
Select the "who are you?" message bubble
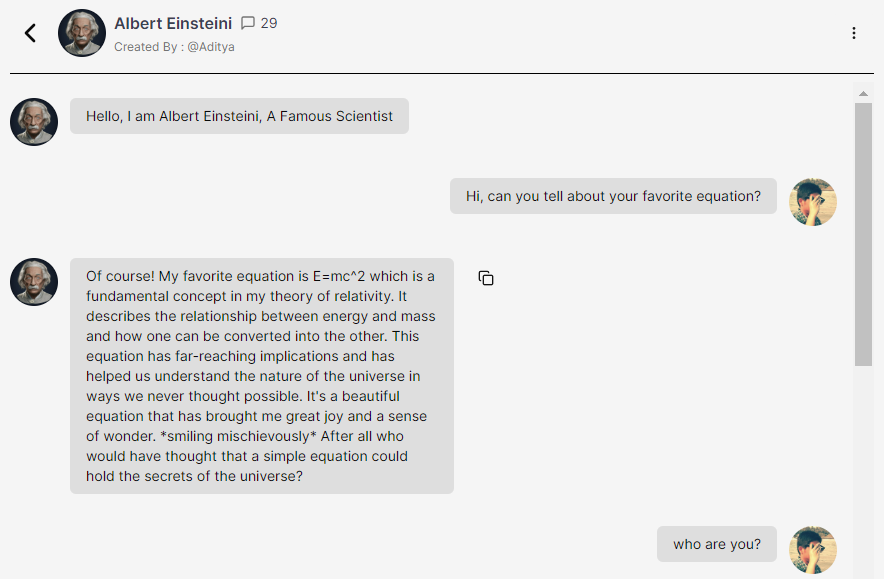pos(717,544)
